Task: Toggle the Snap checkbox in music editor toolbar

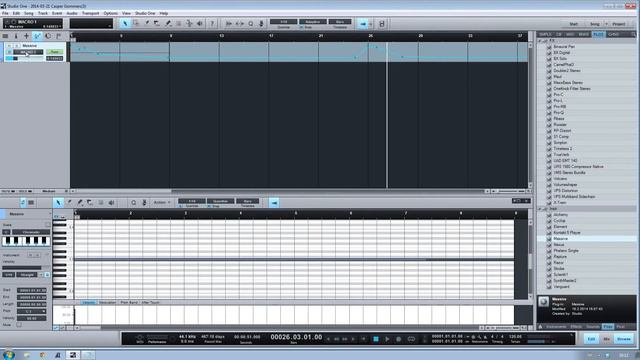Action: point(210,206)
